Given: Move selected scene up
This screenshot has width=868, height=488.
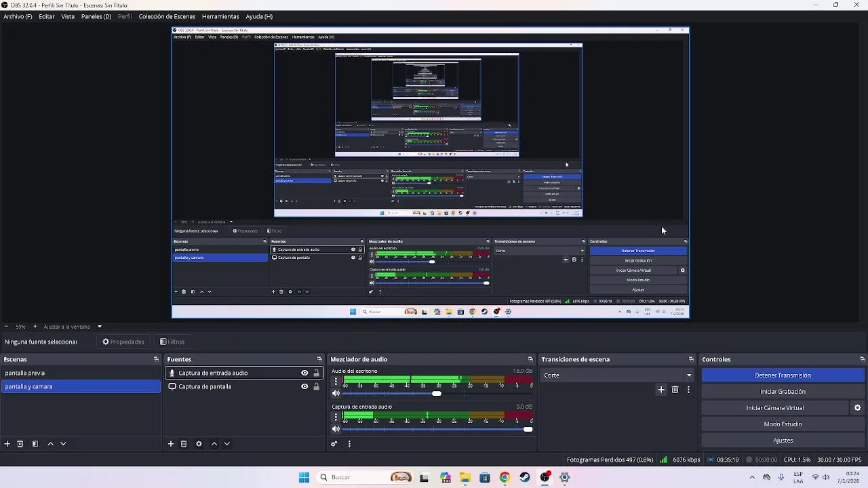Looking at the screenshot, I should click(50, 444).
